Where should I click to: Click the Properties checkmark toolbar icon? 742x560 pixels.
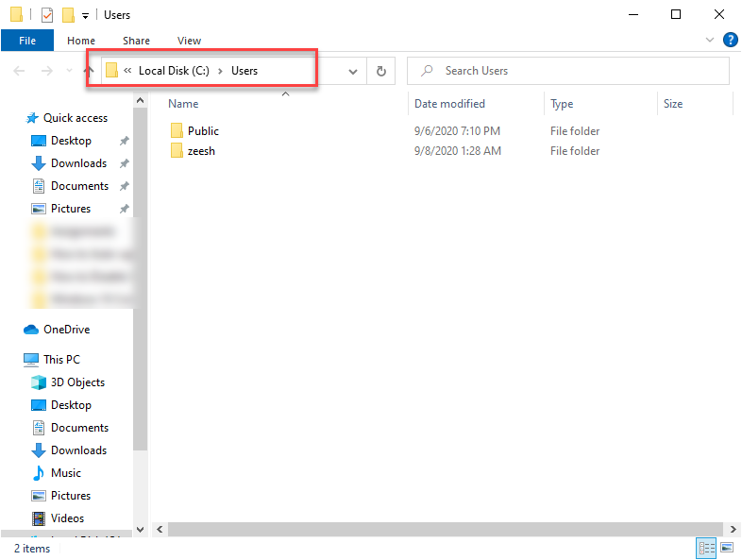click(47, 15)
